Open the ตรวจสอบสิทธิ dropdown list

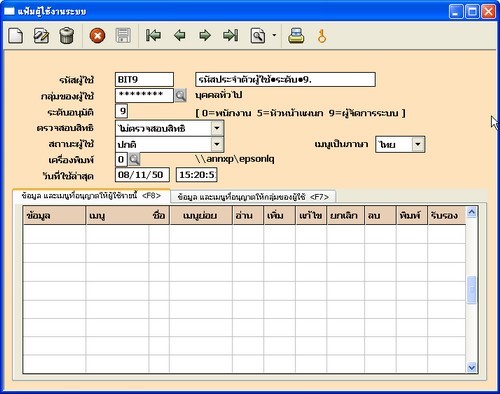(217, 128)
